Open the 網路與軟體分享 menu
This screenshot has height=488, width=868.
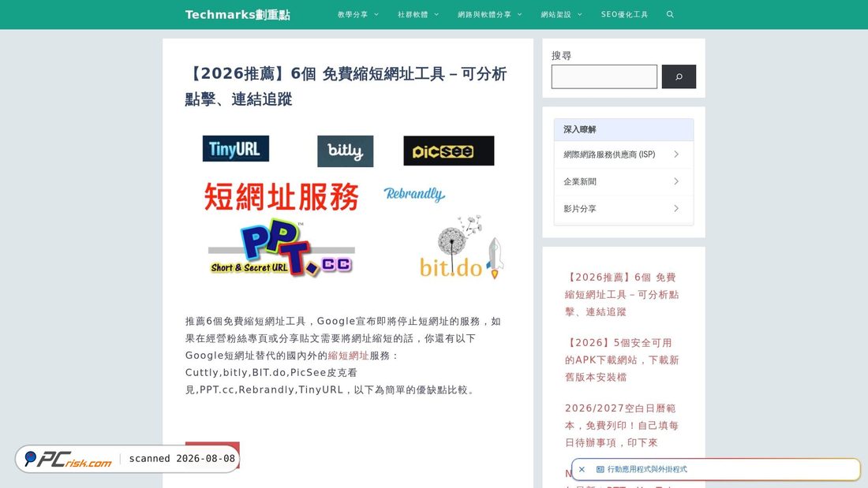pyautogui.click(x=485, y=14)
